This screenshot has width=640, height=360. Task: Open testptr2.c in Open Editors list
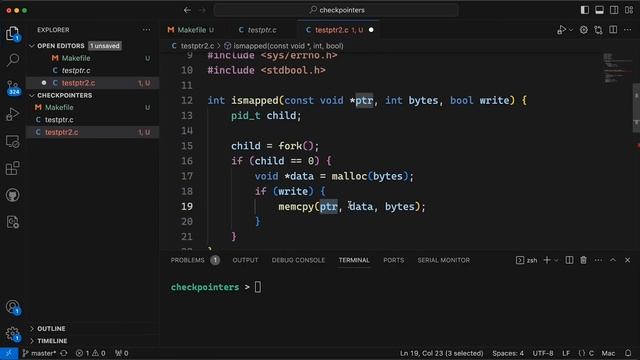(93, 83)
